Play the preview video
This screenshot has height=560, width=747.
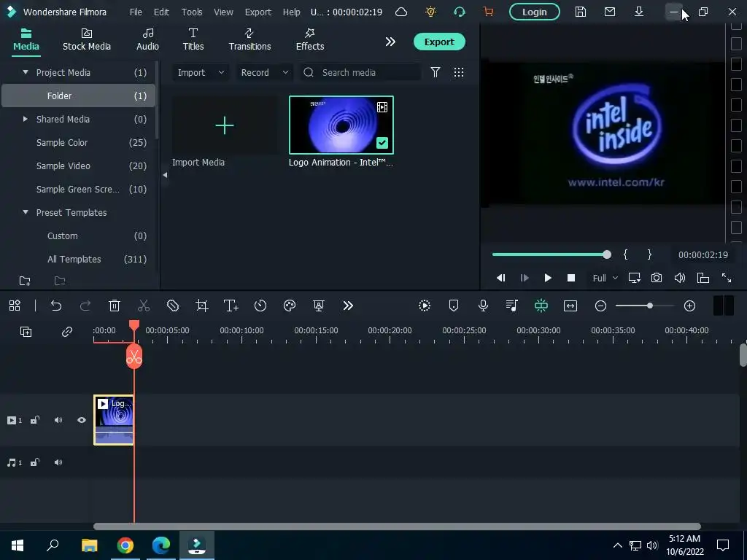click(547, 278)
